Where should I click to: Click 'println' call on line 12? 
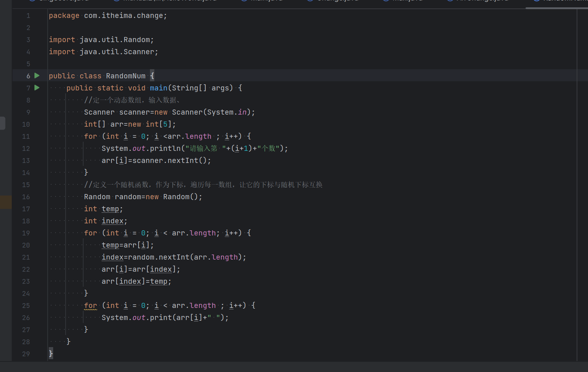(165, 149)
